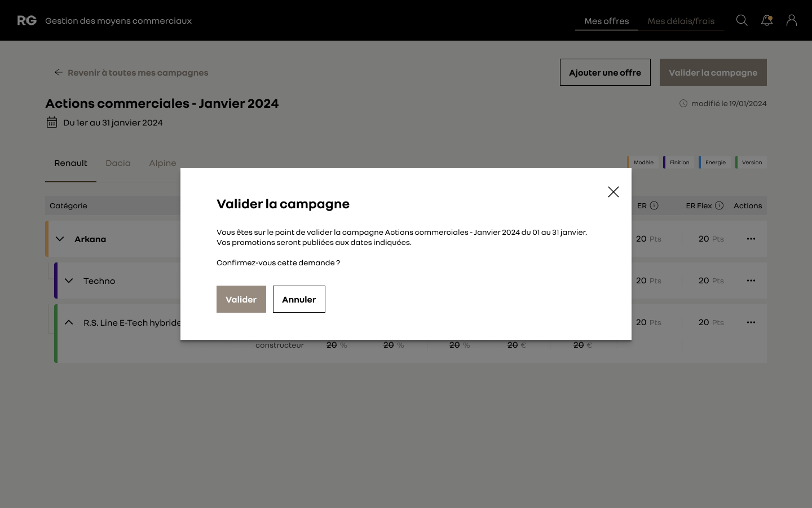Open notifications bell icon
Screen dimensions: 812x508
click(x=767, y=20)
